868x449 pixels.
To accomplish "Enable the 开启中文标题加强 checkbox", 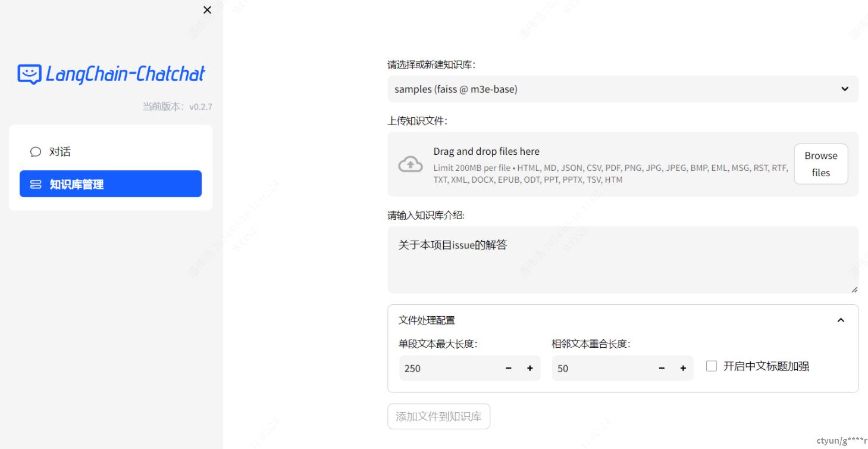I will (712, 366).
